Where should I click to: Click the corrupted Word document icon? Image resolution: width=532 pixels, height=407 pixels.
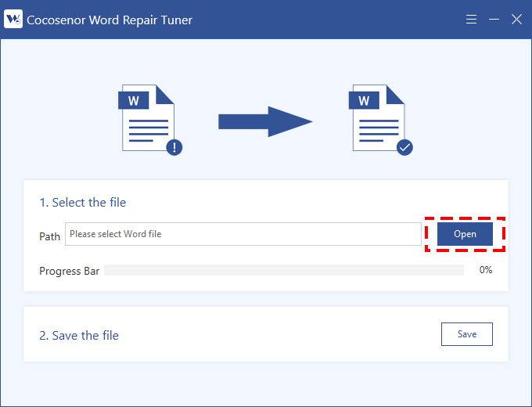[149, 120]
